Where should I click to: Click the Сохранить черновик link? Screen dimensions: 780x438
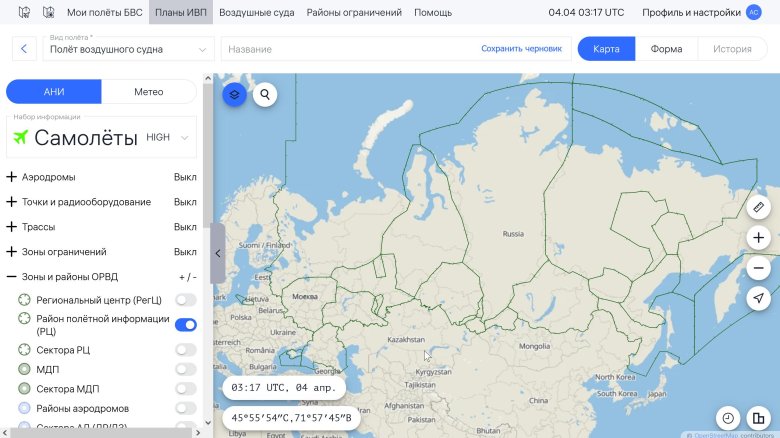click(521, 49)
